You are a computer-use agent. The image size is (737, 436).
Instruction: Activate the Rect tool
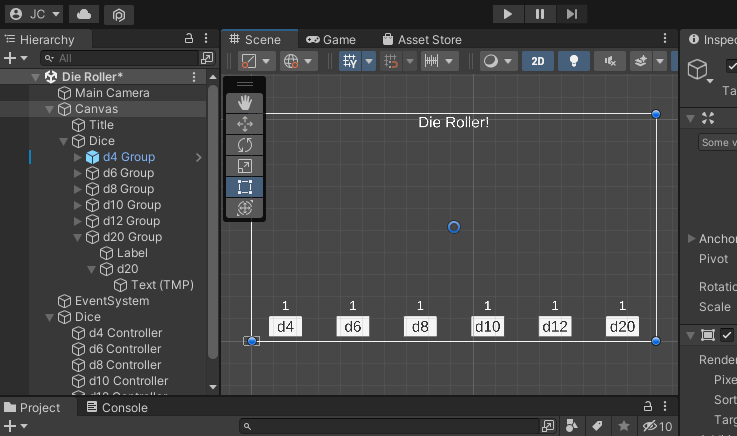tap(245, 187)
